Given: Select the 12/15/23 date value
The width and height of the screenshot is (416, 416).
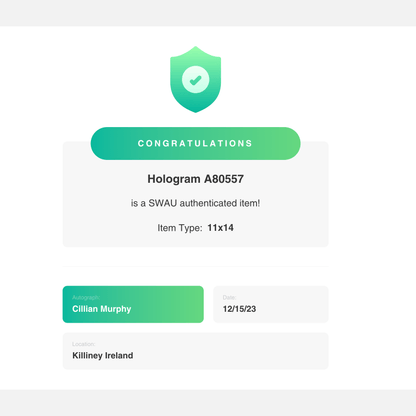Looking at the screenshot, I should pyautogui.click(x=239, y=309).
